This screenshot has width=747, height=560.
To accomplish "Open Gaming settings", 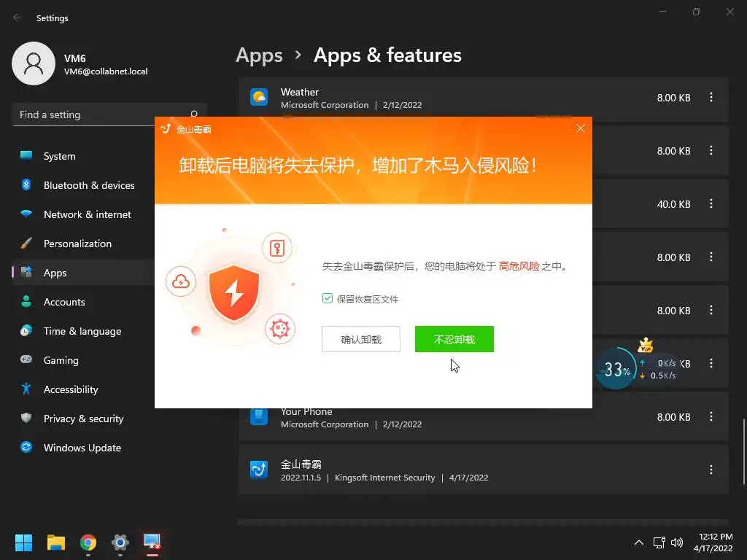I will (83, 360).
